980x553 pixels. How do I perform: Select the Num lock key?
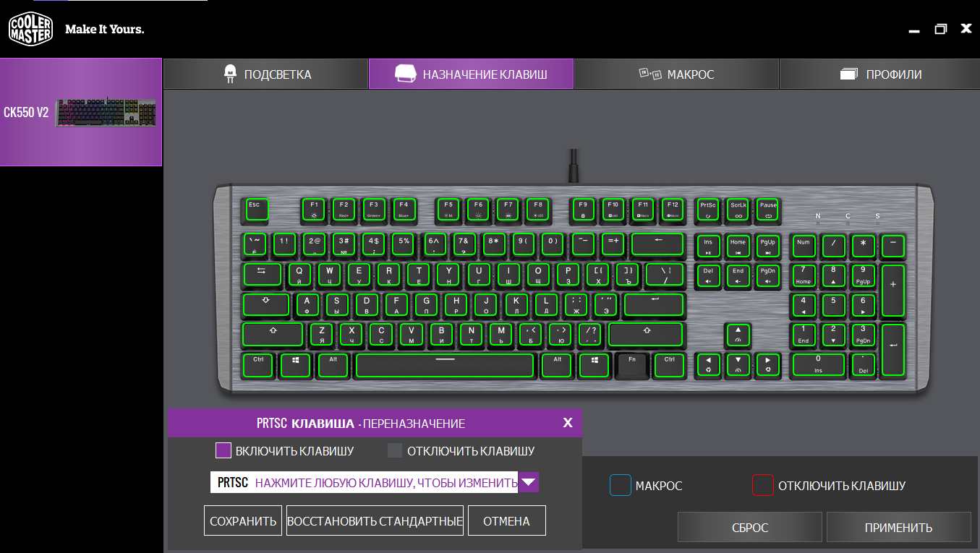[x=804, y=246]
